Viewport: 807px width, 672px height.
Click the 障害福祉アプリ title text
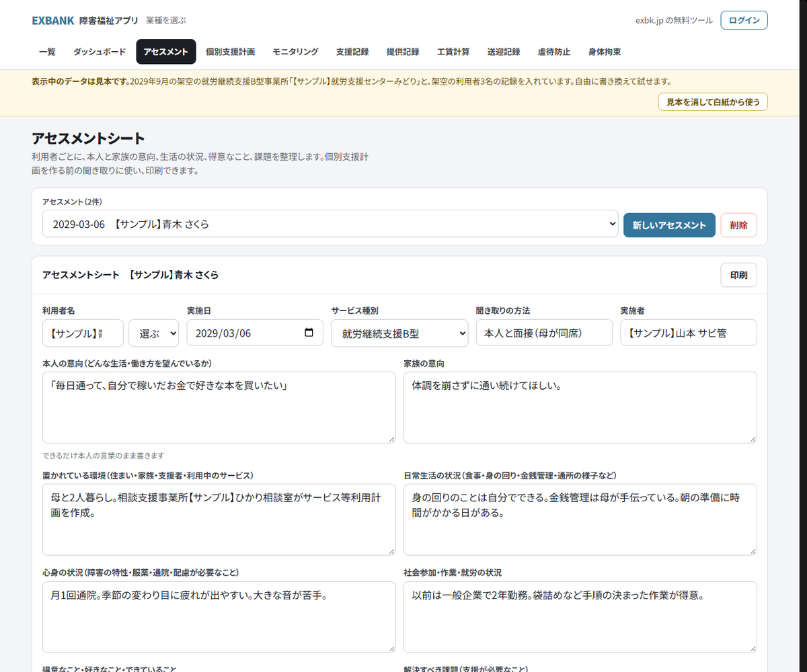[x=108, y=20]
